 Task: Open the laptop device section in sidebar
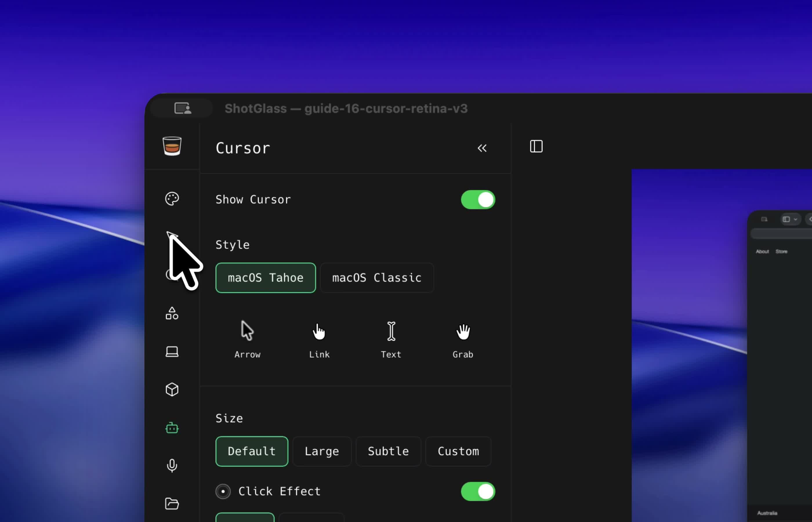pos(172,351)
